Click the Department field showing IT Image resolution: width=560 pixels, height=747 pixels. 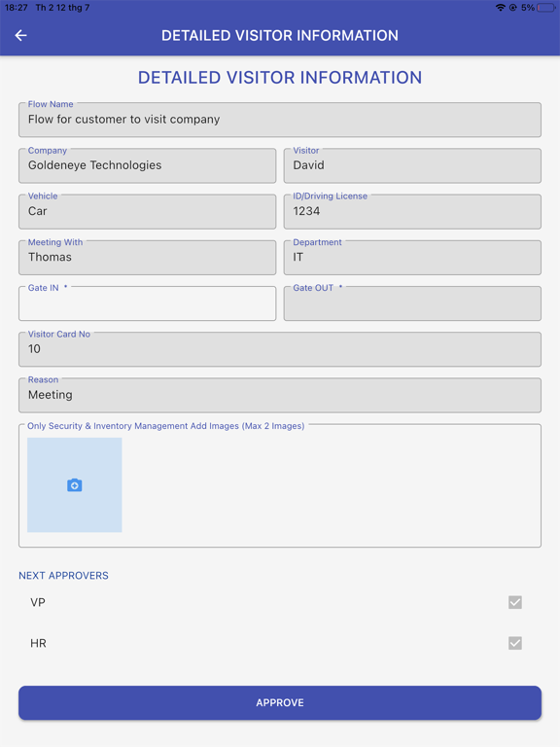point(412,257)
